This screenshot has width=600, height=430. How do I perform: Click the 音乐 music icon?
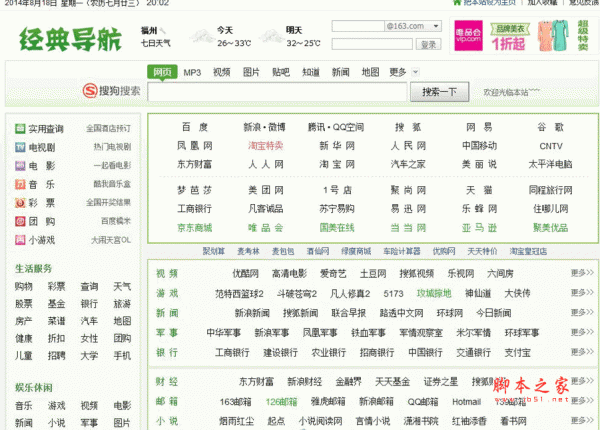[x=20, y=184]
